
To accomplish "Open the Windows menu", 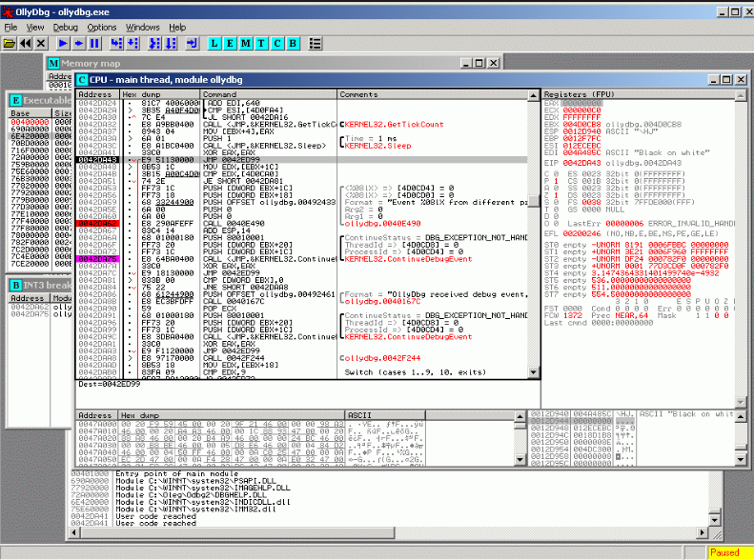I will click(x=143, y=28).
